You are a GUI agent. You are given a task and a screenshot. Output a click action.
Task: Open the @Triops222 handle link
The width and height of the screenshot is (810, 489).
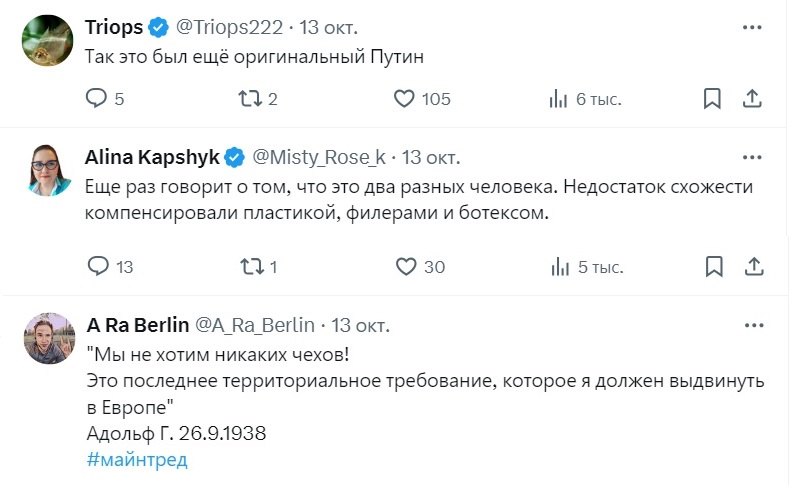231,27
